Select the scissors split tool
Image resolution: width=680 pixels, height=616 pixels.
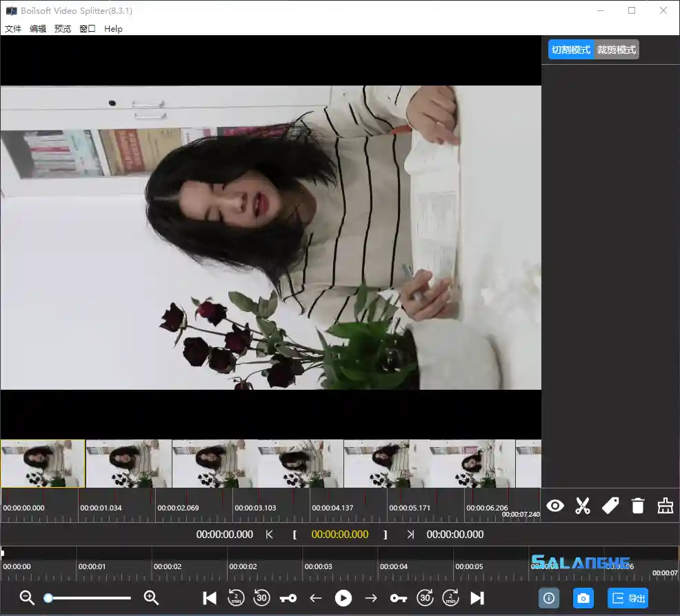583,506
